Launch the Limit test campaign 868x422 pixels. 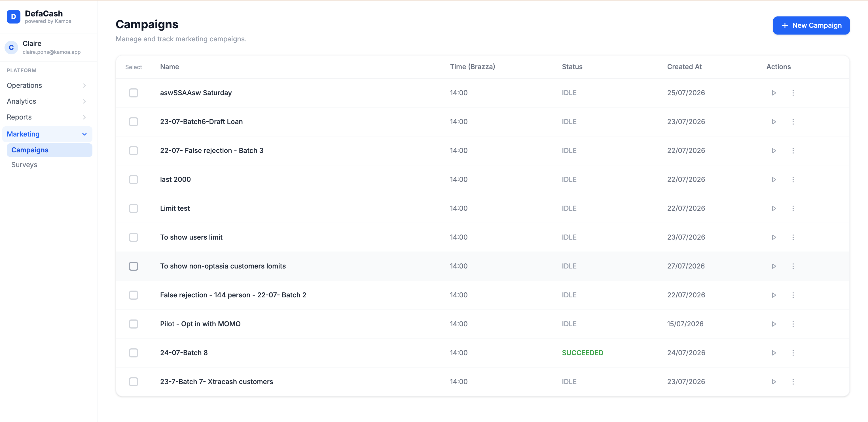(x=774, y=209)
